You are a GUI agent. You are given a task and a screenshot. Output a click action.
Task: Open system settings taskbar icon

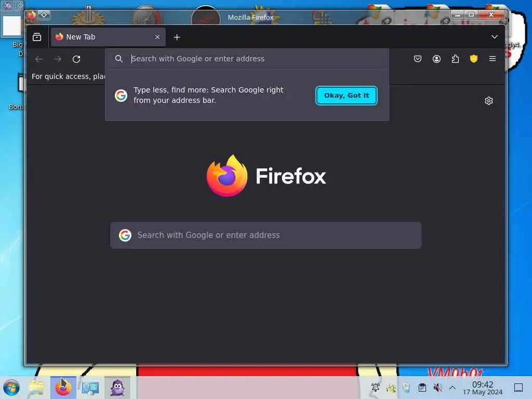click(x=90, y=388)
